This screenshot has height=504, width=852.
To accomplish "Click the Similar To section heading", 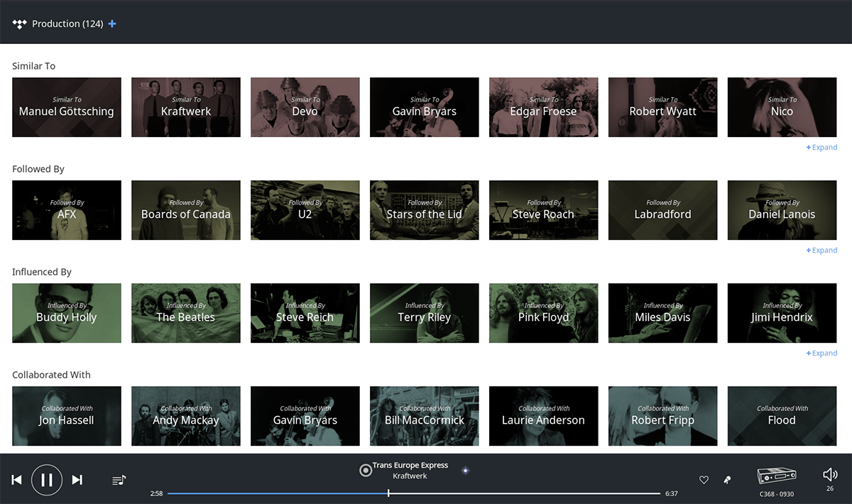I will [x=33, y=66].
